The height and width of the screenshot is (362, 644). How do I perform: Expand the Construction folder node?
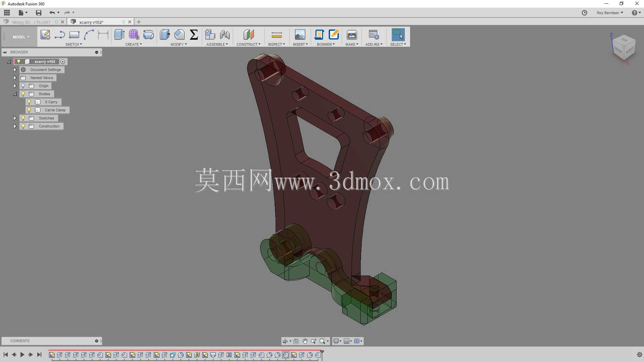click(15, 126)
